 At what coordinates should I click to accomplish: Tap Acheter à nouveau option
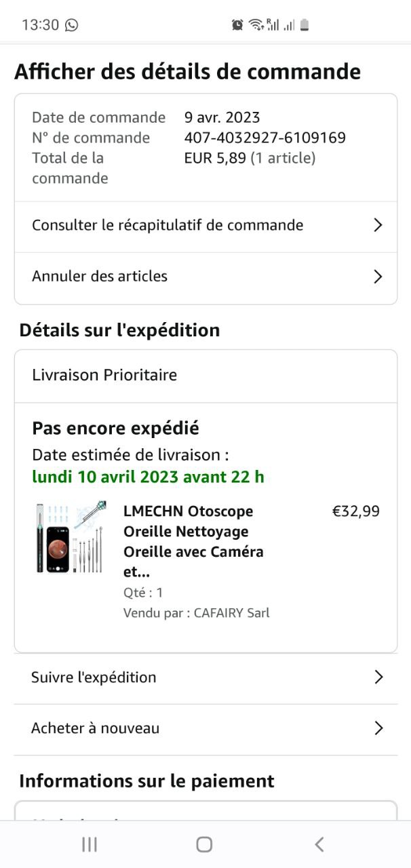pyautogui.click(x=96, y=728)
